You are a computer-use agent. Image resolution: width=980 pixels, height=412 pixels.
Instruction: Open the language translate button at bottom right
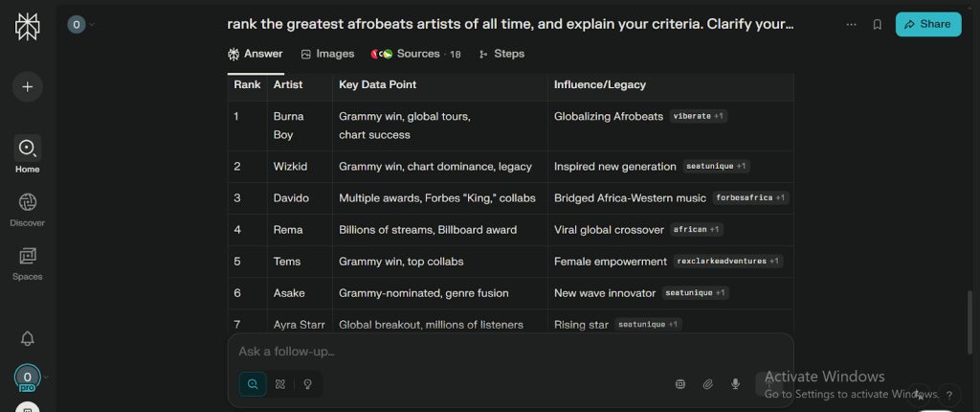click(919, 395)
